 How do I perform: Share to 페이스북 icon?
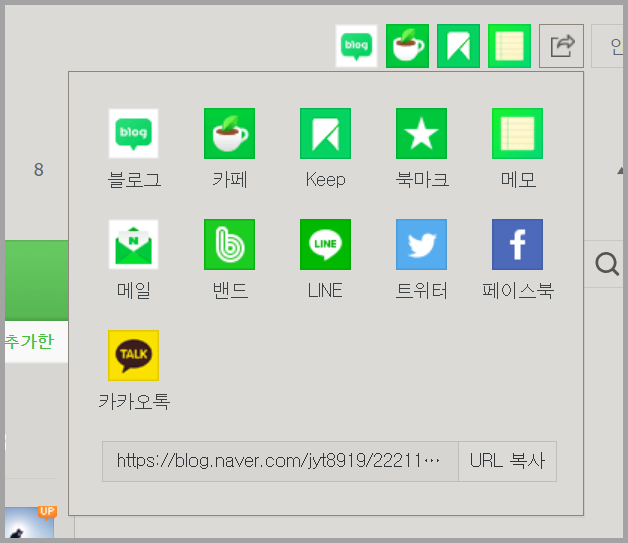(x=517, y=244)
